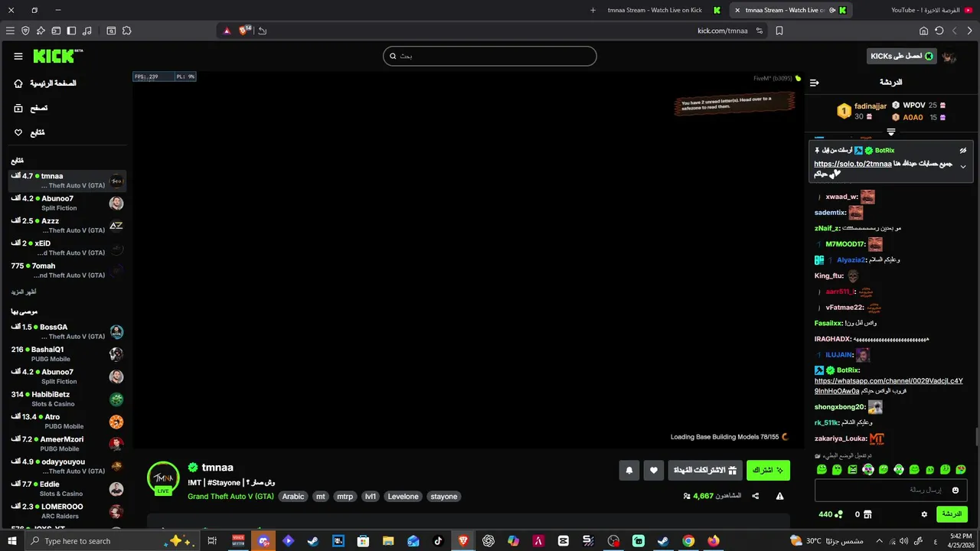This screenshot has width=980, height=551.
Task: Share the stream via share icon
Action: (x=756, y=496)
